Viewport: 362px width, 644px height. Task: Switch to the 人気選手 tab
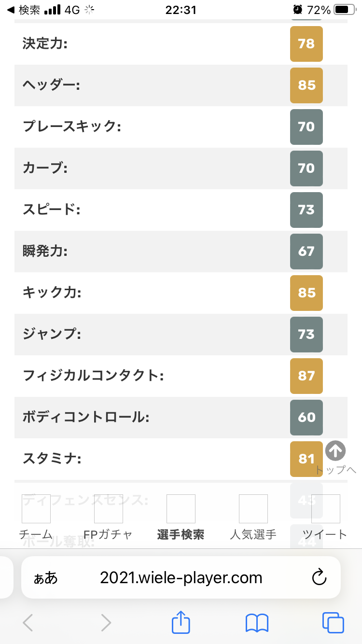pyautogui.click(x=253, y=517)
